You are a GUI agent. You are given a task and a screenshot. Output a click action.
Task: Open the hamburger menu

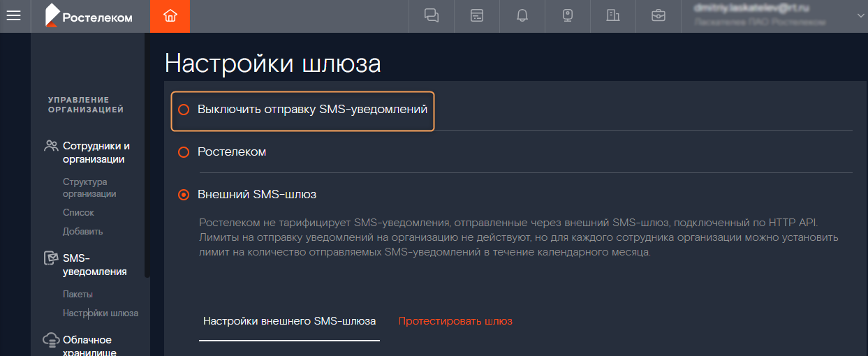[14, 16]
